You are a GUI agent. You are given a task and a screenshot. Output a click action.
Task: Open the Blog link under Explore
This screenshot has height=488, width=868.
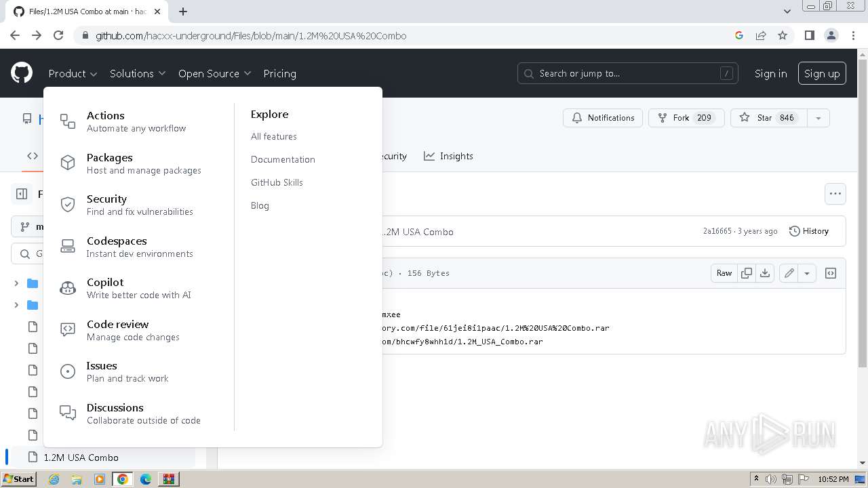pos(260,205)
